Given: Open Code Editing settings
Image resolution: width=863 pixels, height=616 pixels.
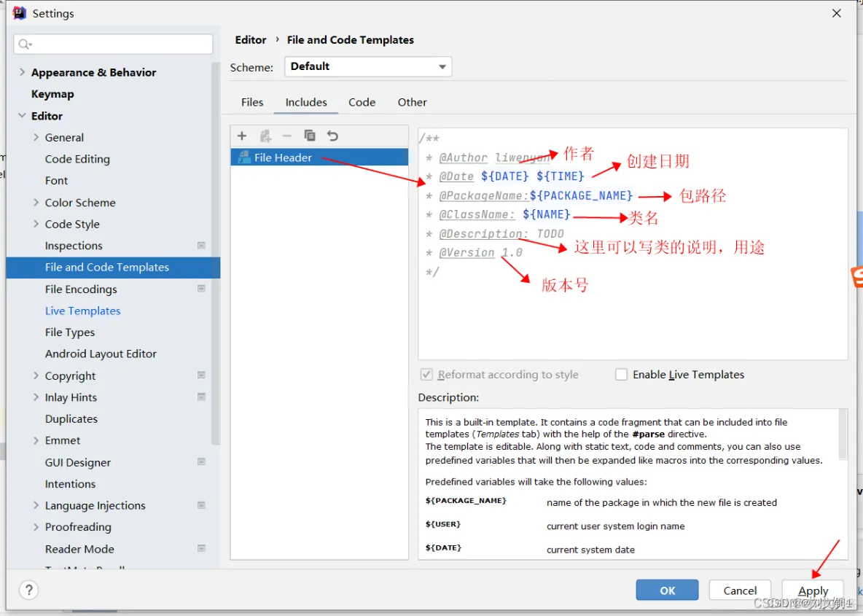Looking at the screenshot, I should pyautogui.click(x=77, y=159).
